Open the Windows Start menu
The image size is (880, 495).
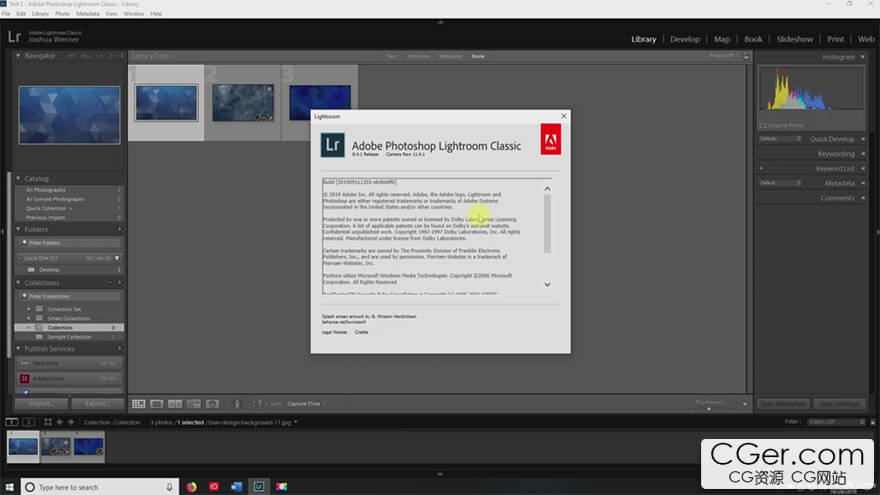point(10,487)
